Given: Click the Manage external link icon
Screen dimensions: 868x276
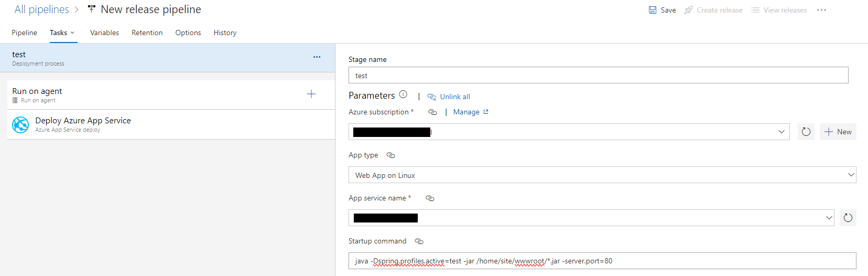Looking at the screenshot, I should coord(486,112).
